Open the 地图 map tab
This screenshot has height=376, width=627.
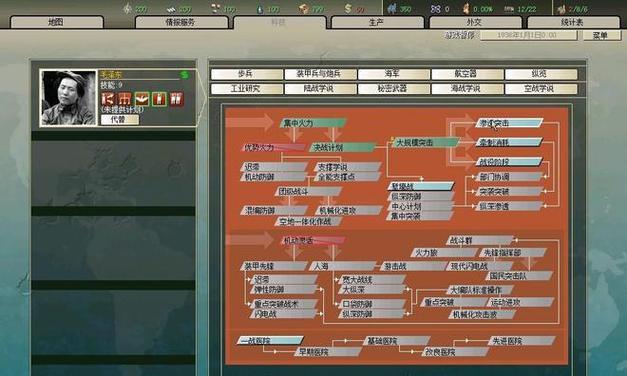tap(56, 22)
